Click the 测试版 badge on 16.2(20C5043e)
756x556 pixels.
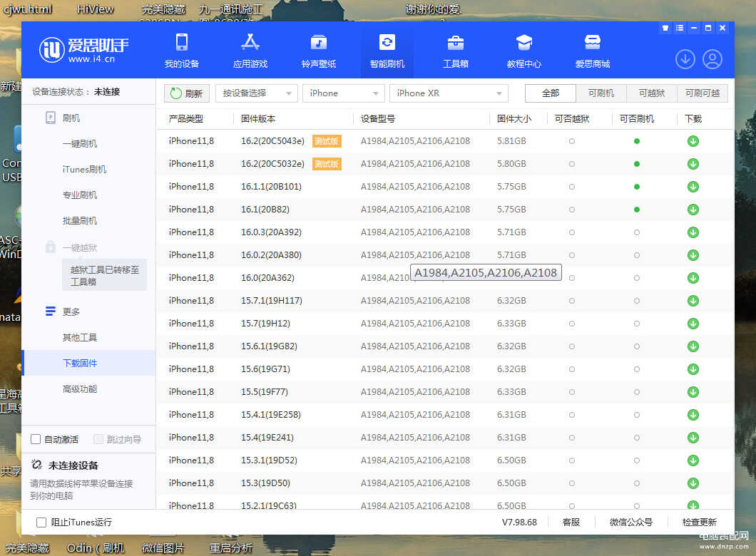pyautogui.click(x=327, y=141)
